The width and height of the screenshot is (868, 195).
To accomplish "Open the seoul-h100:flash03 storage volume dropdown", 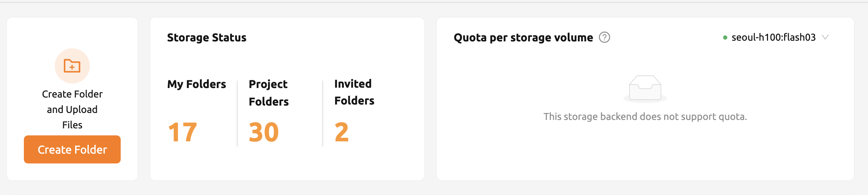I will pos(773,38).
